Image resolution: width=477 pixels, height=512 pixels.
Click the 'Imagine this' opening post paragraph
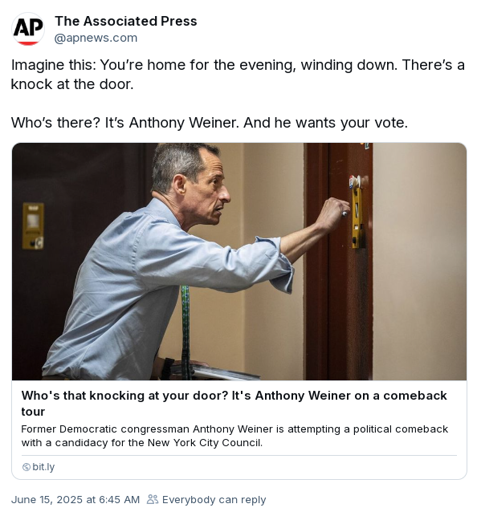238,74
